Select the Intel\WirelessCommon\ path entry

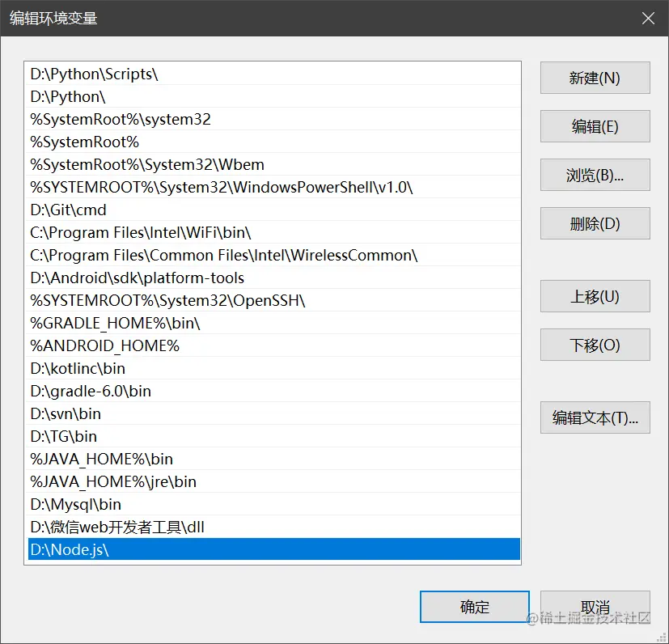tap(273, 255)
